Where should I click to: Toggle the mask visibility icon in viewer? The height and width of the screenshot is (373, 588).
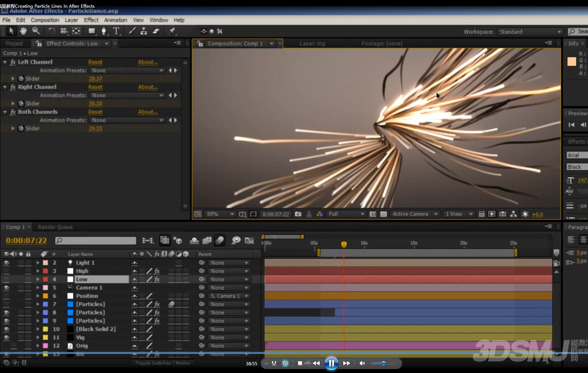coord(253,214)
